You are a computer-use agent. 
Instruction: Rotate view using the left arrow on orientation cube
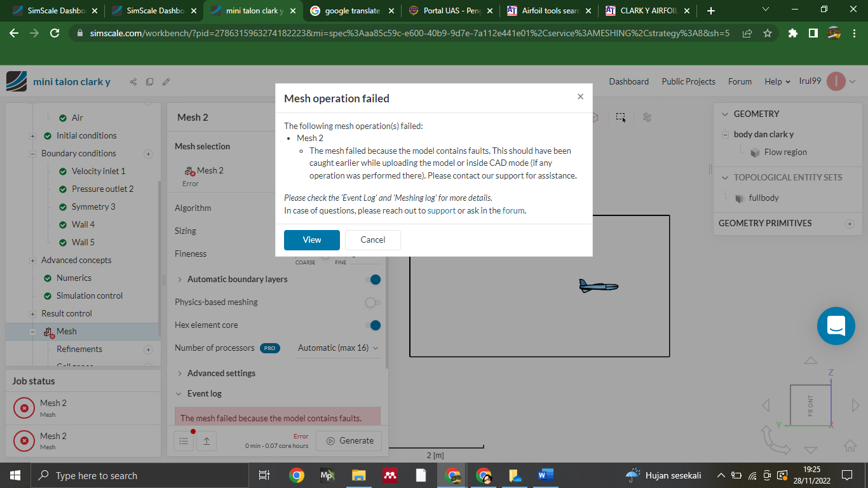tap(766, 405)
